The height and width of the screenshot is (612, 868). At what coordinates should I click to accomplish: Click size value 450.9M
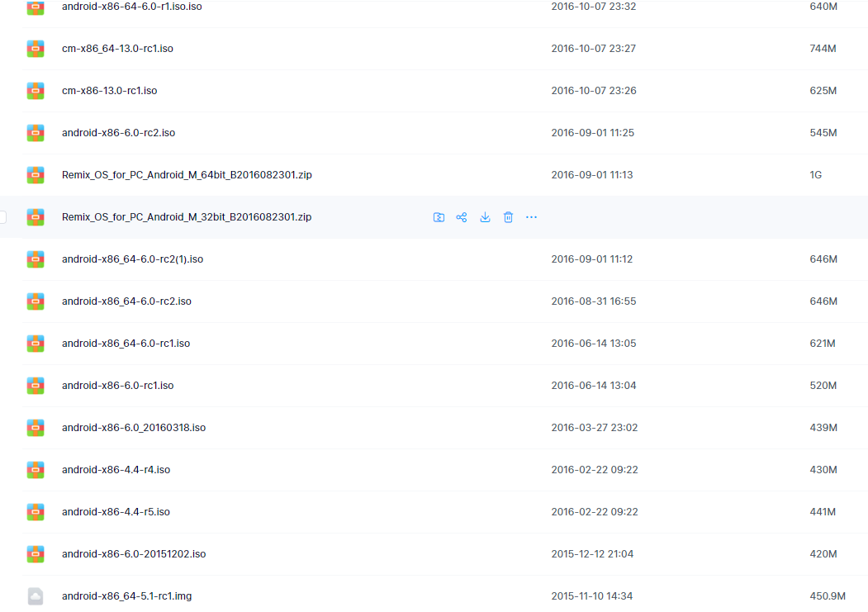tap(828, 596)
